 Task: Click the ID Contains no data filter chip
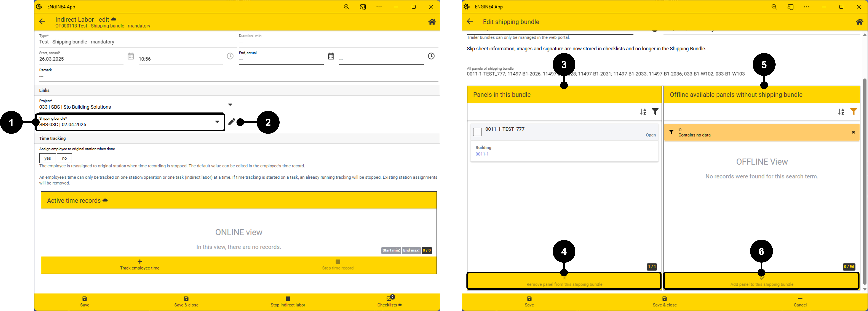point(762,132)
